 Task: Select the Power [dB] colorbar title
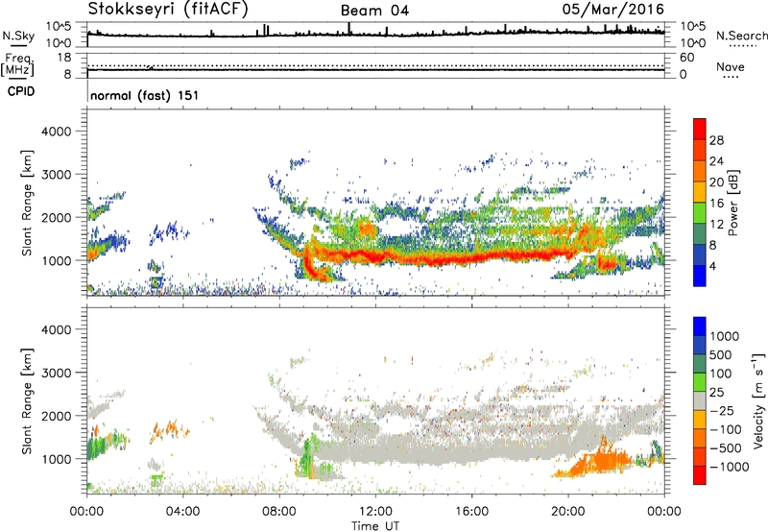click(732, 203)
